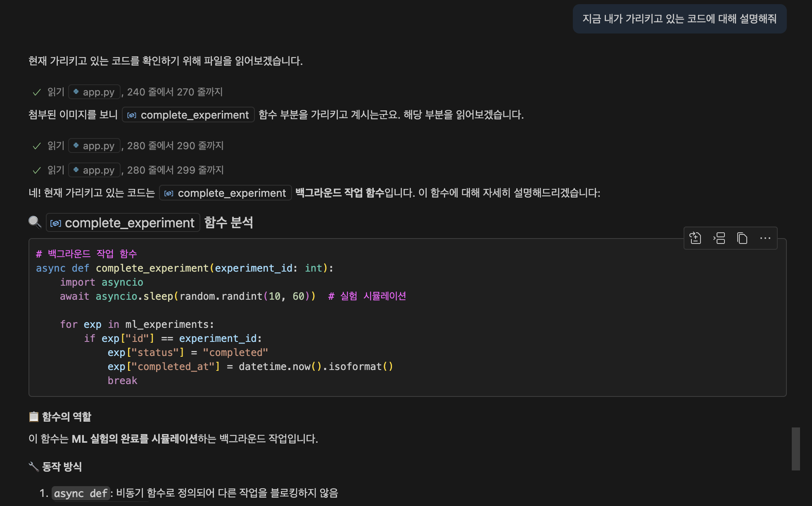This screenshot has width=812, height=506.
Task: Click the Insert at Cursor icon
Action: [719, 238]
